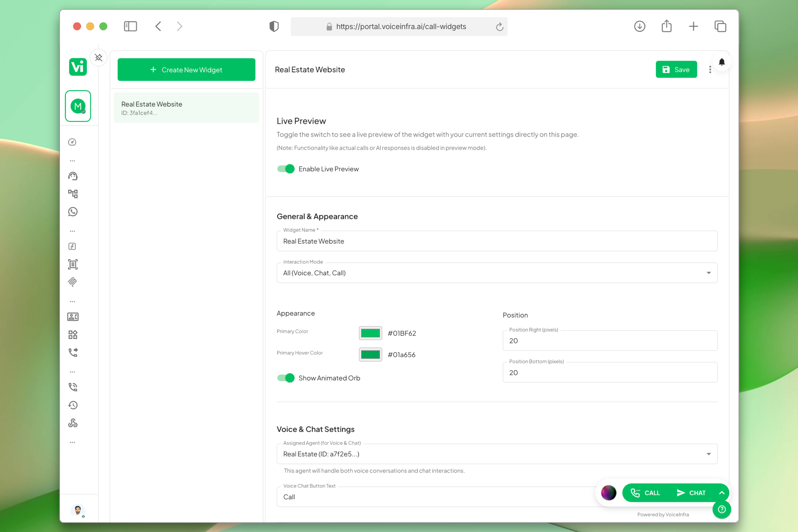
Task: Open the Primary Color swatch
Action: tap(370, 333)
